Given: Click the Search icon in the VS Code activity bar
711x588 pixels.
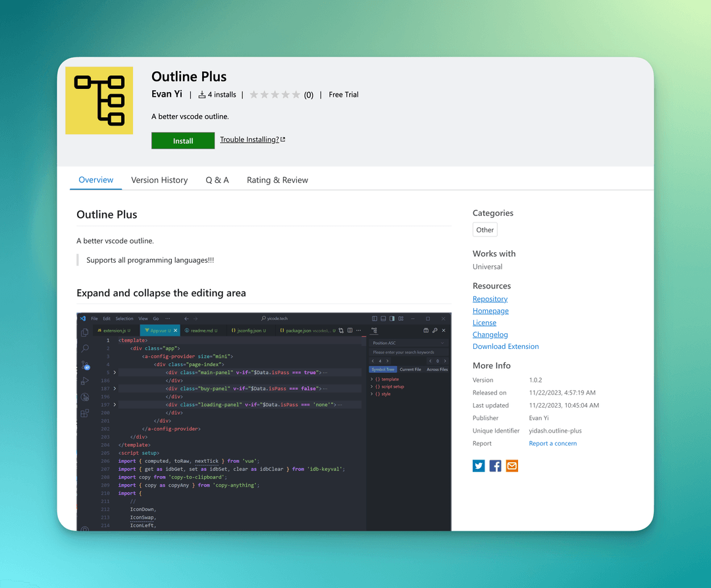Looking at the screenshot, I should coord(85,348).
